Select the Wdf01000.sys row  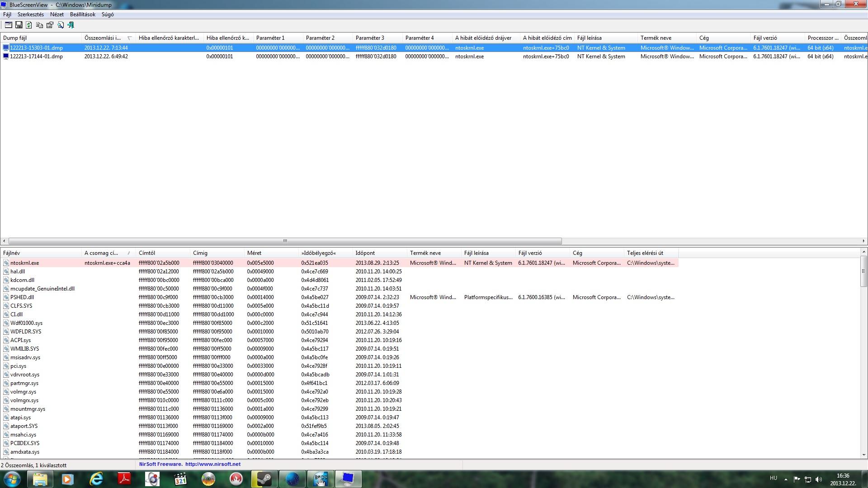(x=339, y=323)
